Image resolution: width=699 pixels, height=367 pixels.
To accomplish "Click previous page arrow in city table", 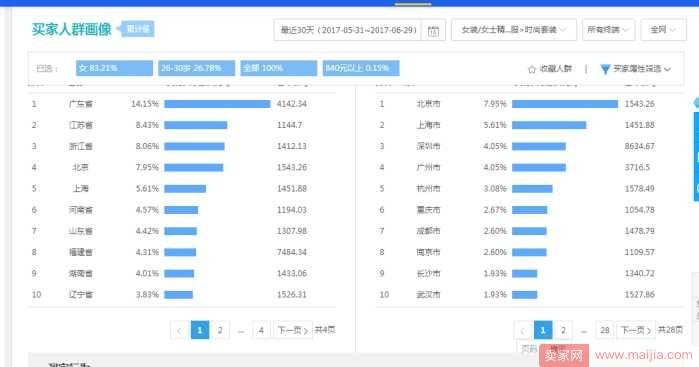I will [x=522, y=330].
